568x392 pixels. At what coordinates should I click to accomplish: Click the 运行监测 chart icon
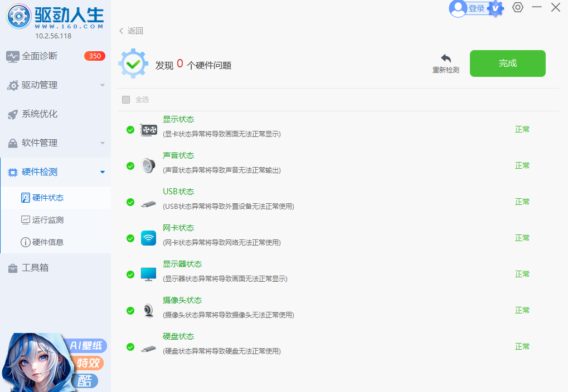tap(25, 220)
